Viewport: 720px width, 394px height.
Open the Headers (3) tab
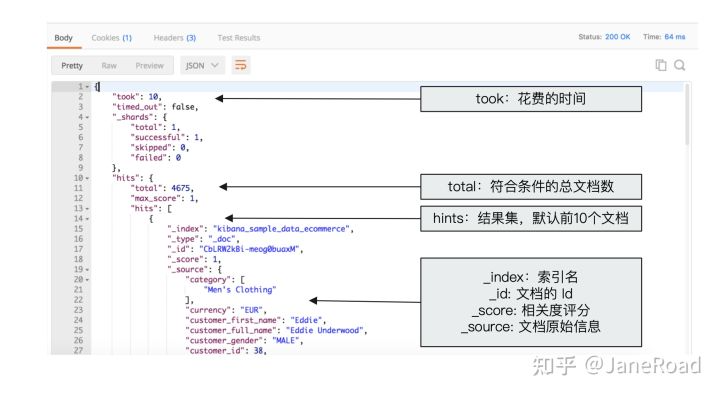click(x=174, y=38)
